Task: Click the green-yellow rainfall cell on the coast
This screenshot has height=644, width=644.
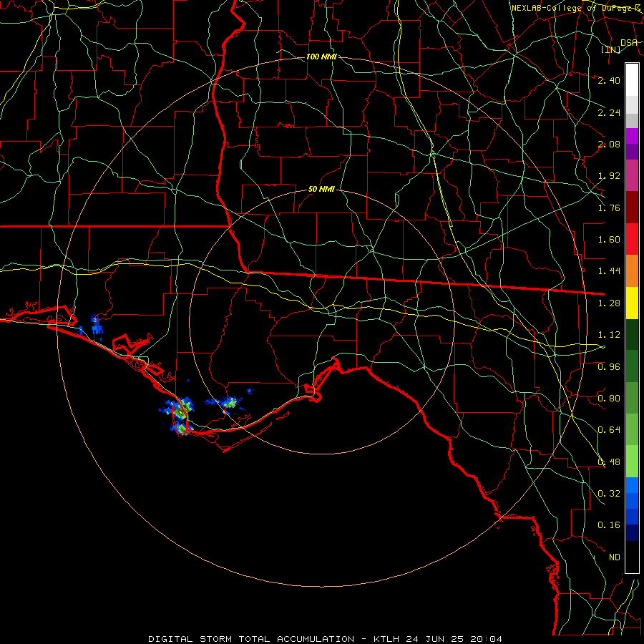Action: (181, 409)
